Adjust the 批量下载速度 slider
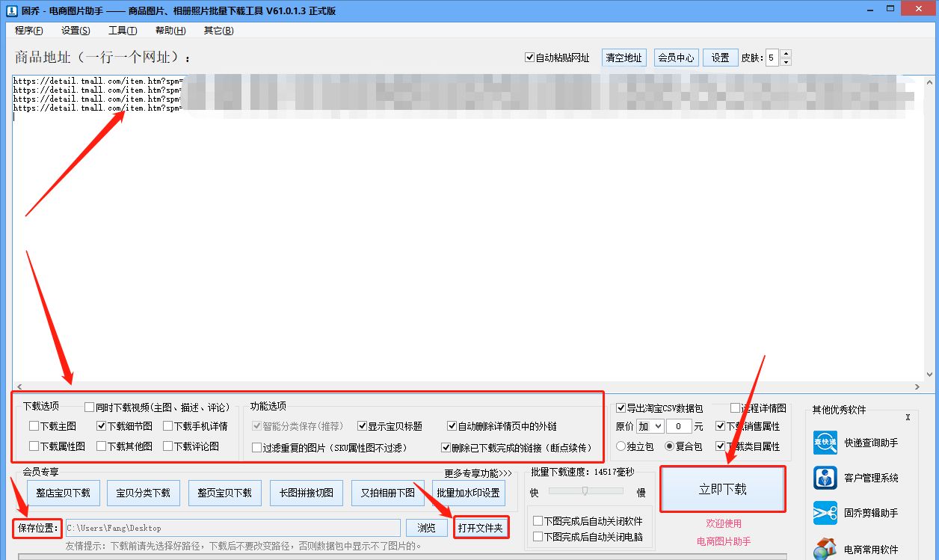 pyautogui.click(x=585, y=493)
